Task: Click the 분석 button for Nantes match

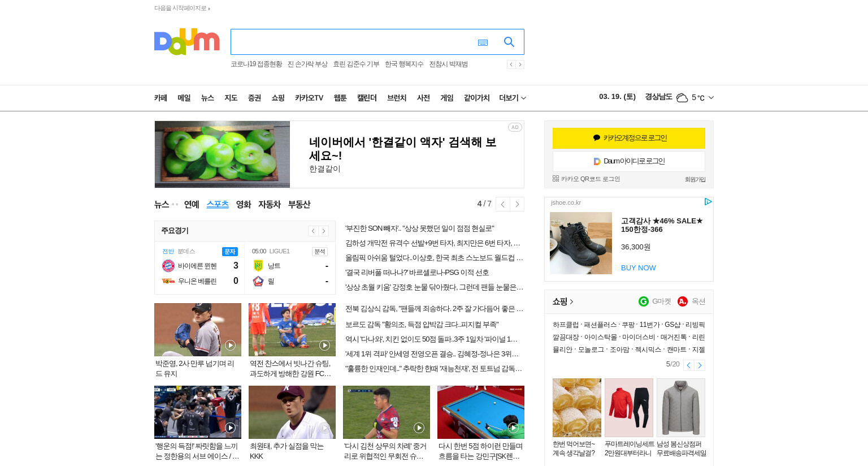Action: coord(320,252)
